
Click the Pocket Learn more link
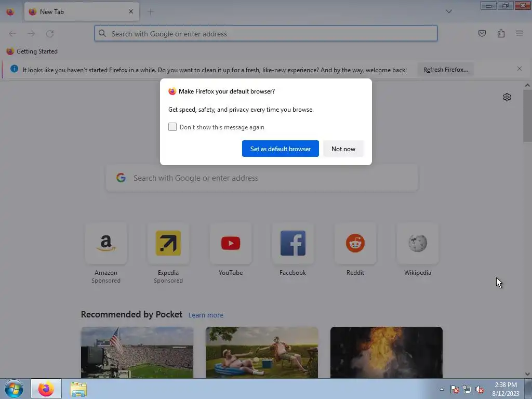tap(206, 315)
